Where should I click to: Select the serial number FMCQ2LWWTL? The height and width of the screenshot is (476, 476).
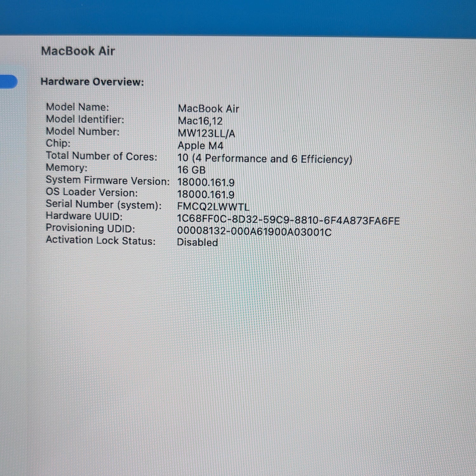pyautogui.click(x=213, y=207)
